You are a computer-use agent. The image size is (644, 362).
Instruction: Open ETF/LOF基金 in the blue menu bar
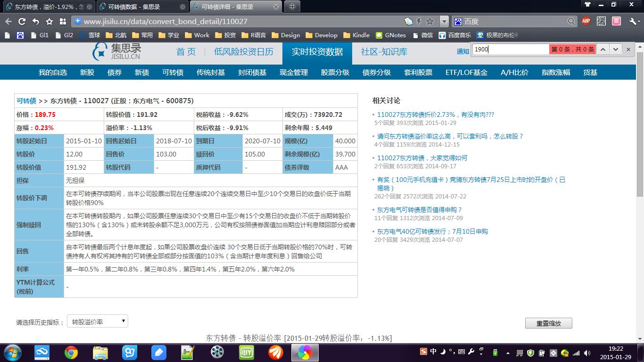[467, 73]
